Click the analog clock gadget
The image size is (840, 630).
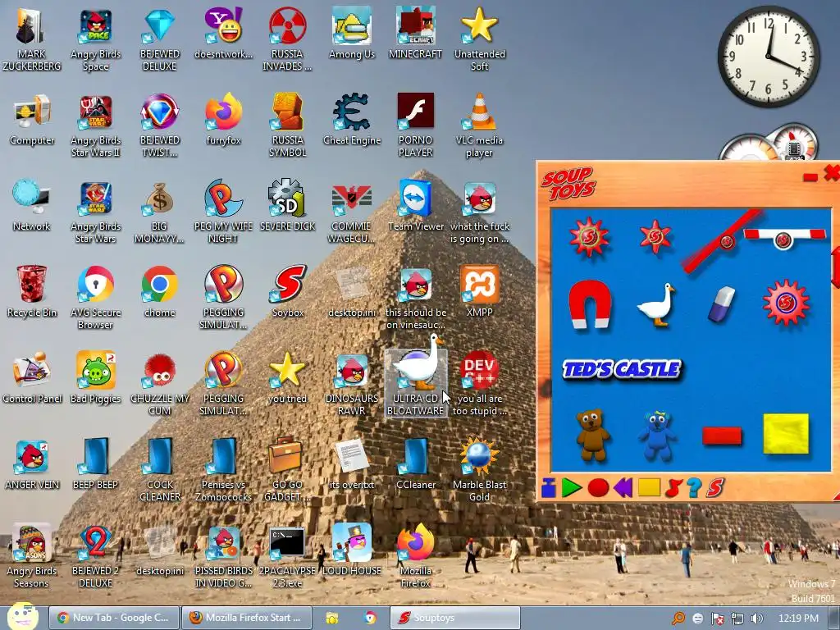click(769, 57)
